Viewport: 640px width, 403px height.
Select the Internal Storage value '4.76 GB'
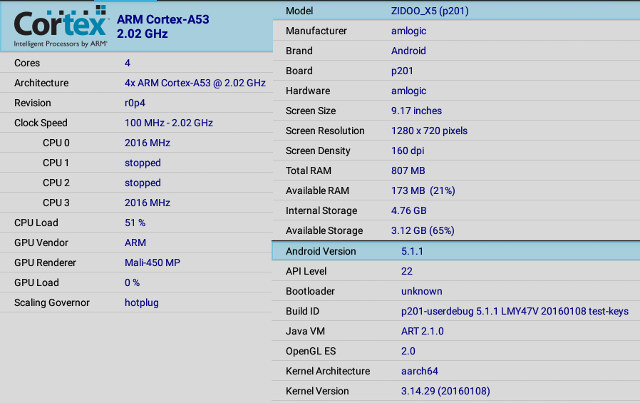tap(409, 211)
